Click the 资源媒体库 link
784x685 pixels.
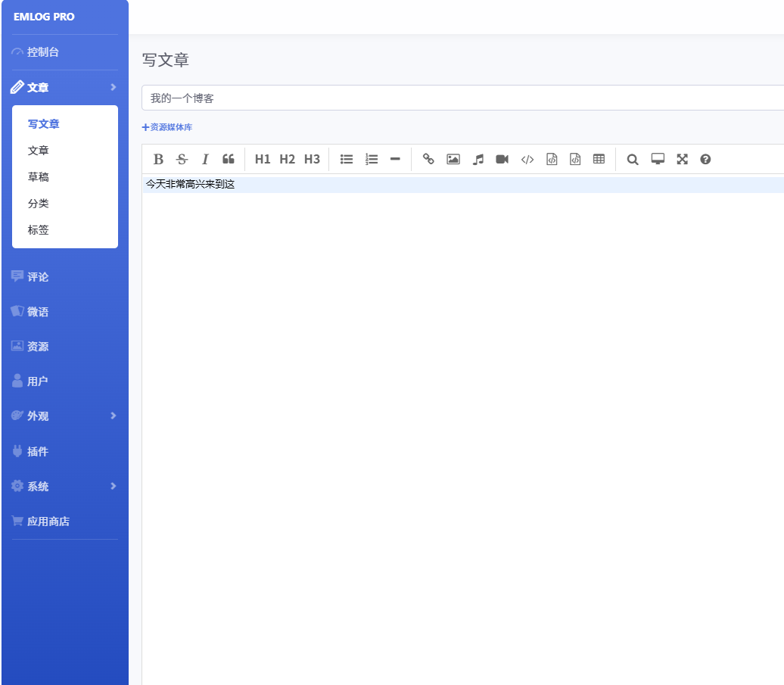(x=167, y=127)
